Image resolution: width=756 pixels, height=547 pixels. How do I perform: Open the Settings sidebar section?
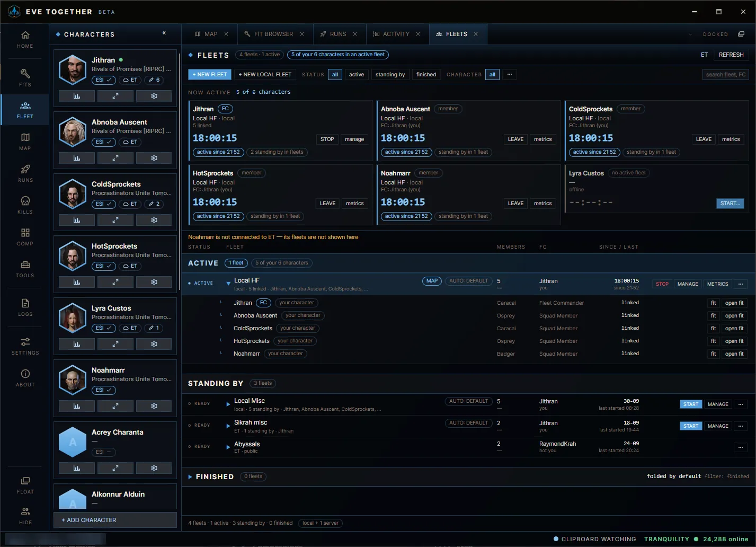point(25,346)
